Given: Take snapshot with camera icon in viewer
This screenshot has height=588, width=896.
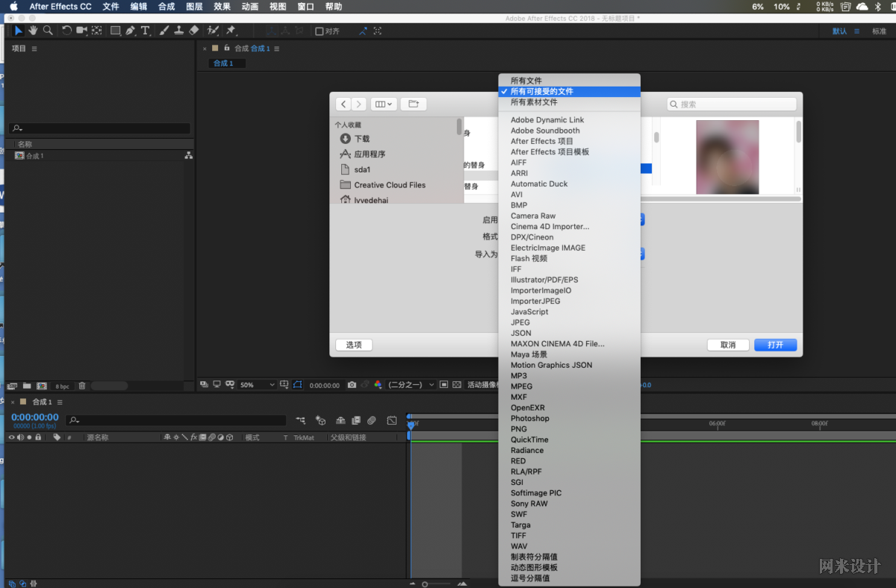Looking at the screenshot, I should pos(352,385).
